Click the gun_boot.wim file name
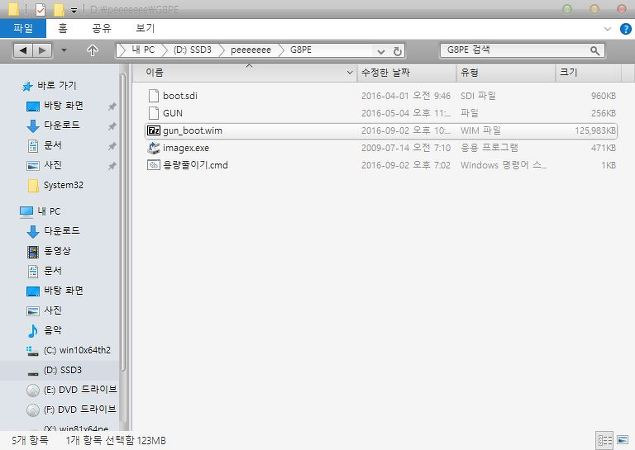The image size is (635, 450). 193,130
